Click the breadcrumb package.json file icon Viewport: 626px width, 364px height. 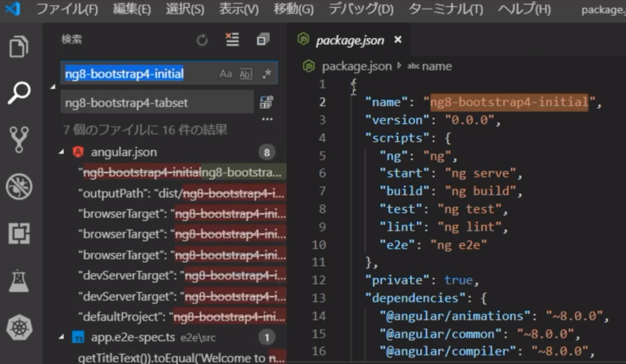309,66
